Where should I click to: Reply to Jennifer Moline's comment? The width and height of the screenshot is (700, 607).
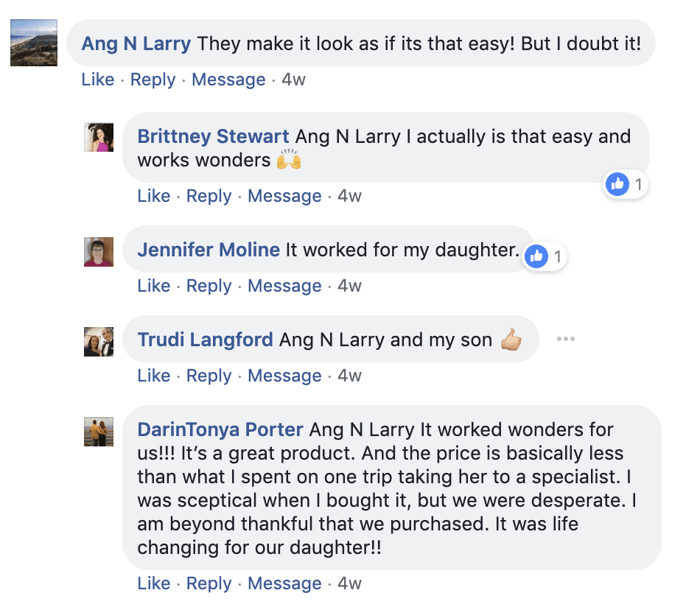(209, 286)
